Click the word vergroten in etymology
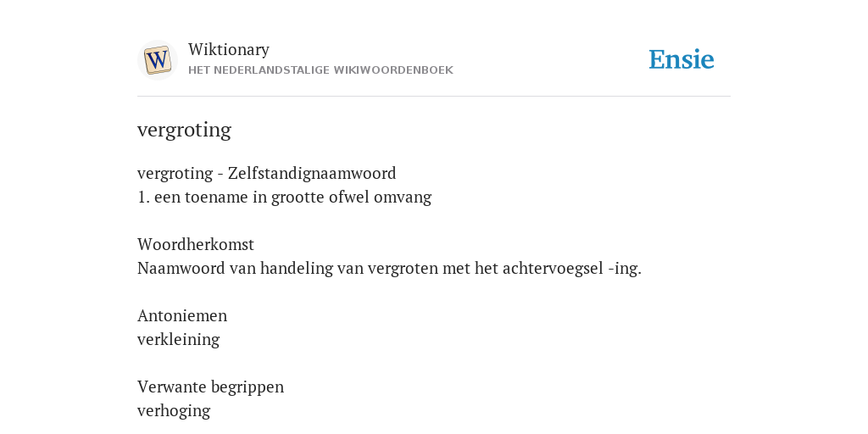Image resolution: width=868 pixels, height=434 pixels. [404, 269]
